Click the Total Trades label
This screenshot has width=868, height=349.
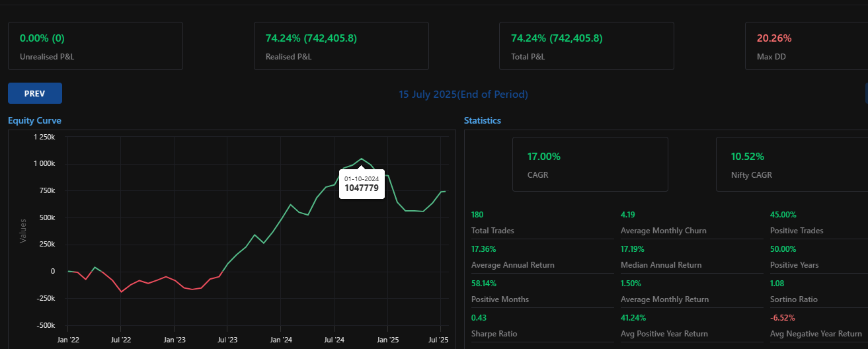click(493, 231)
